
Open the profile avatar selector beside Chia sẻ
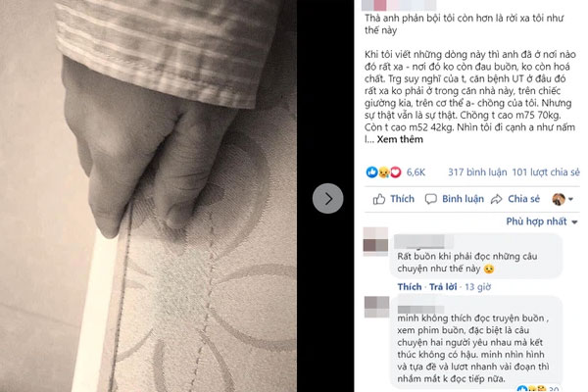click(563, 199)
